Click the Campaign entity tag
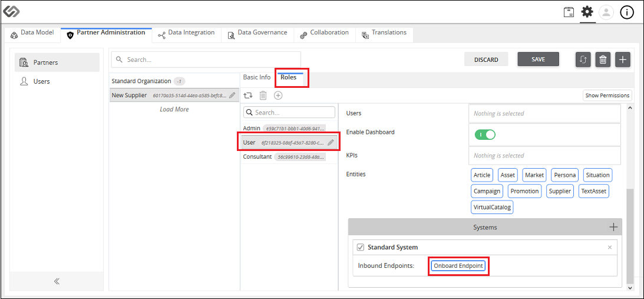 click(487, 191)
